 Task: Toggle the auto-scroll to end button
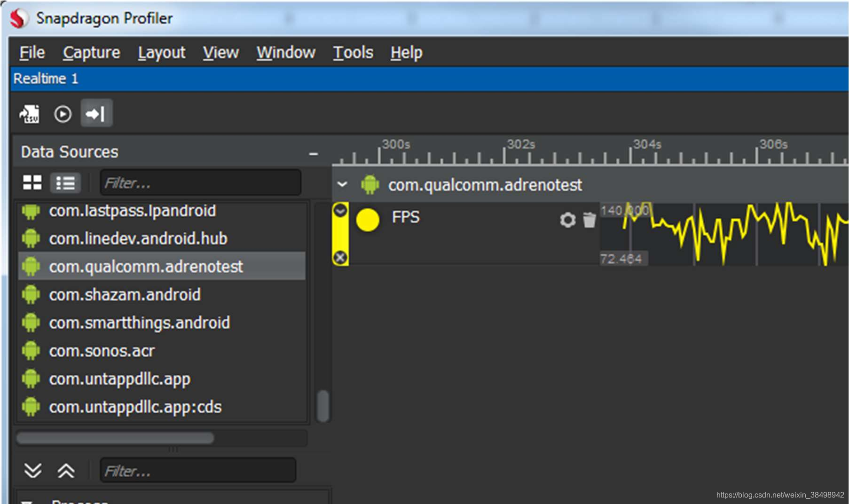coord(96,113)
